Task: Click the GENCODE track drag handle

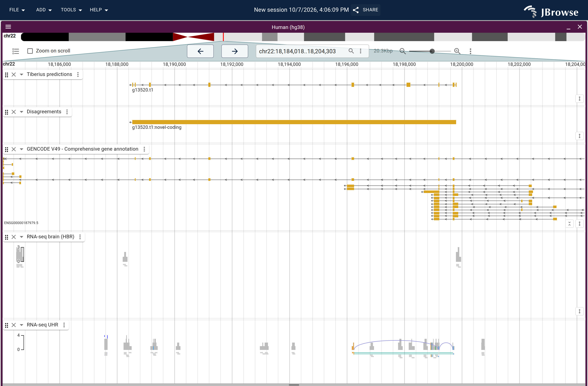Action: pos(7,149)
